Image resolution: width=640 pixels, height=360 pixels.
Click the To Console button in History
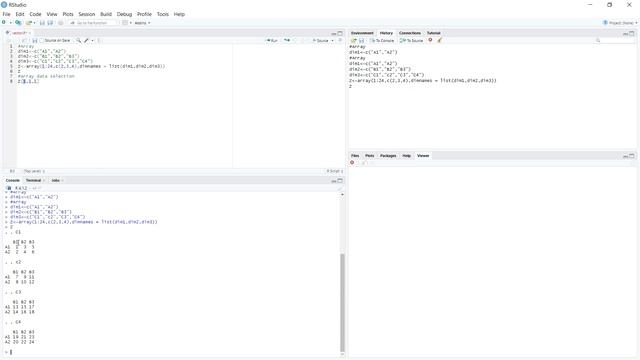(382, 40)
